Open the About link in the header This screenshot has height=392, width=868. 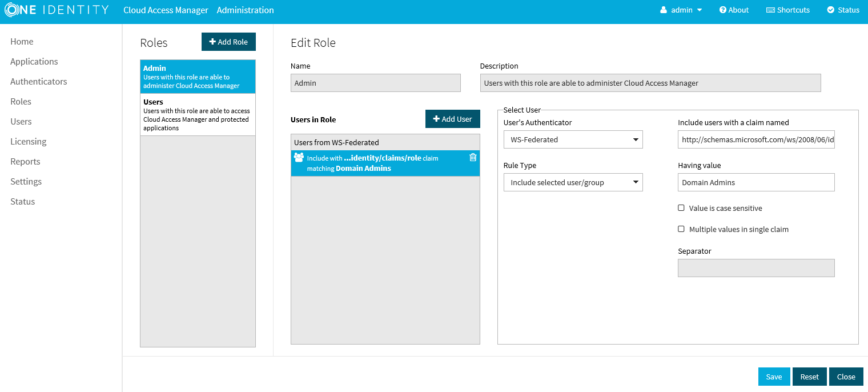pos(734,10)
